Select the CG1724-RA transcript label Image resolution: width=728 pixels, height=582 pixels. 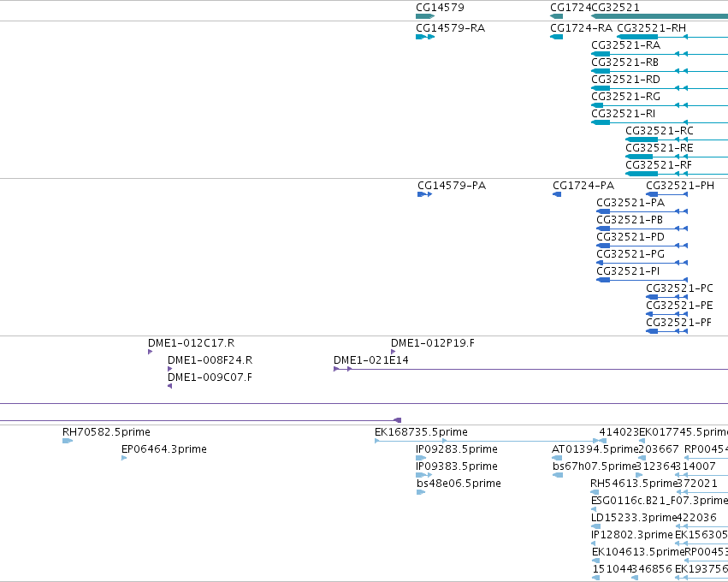tap(581, 28)
